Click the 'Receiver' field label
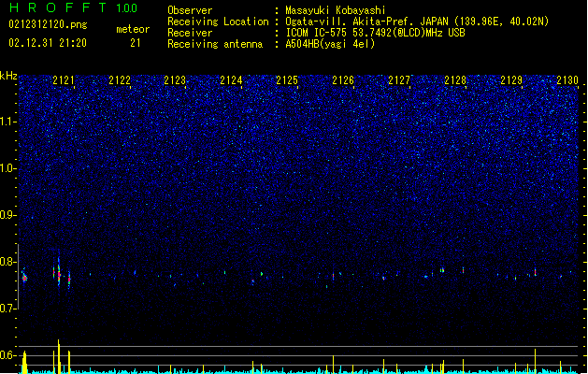Screen dimensions: 588x374 click(x=190, y=33)
